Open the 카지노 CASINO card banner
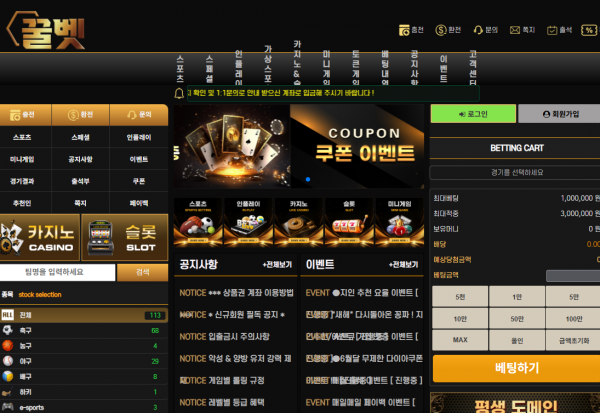Image resolution: width=600 pixels, height=413 pixels. pos(40,239)
